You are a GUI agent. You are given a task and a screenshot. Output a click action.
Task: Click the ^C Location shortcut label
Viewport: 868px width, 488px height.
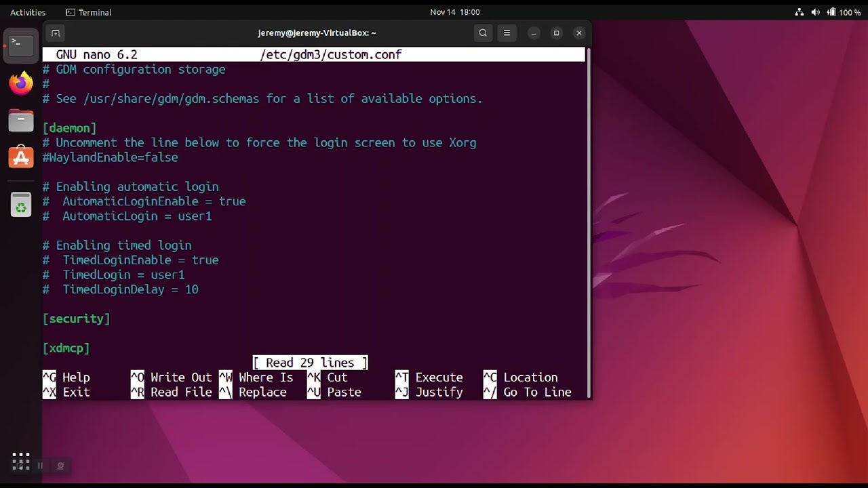(521, 378)
